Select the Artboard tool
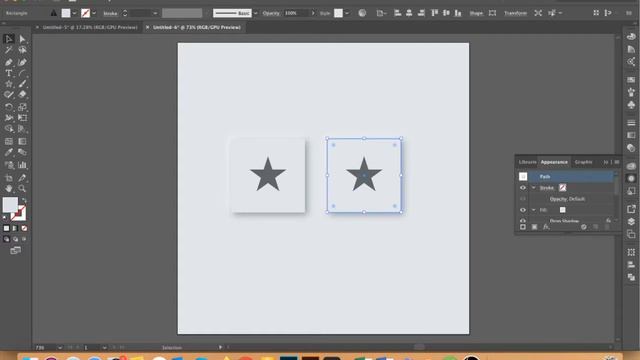Screen dimensions: 640x360 [9, 178]
